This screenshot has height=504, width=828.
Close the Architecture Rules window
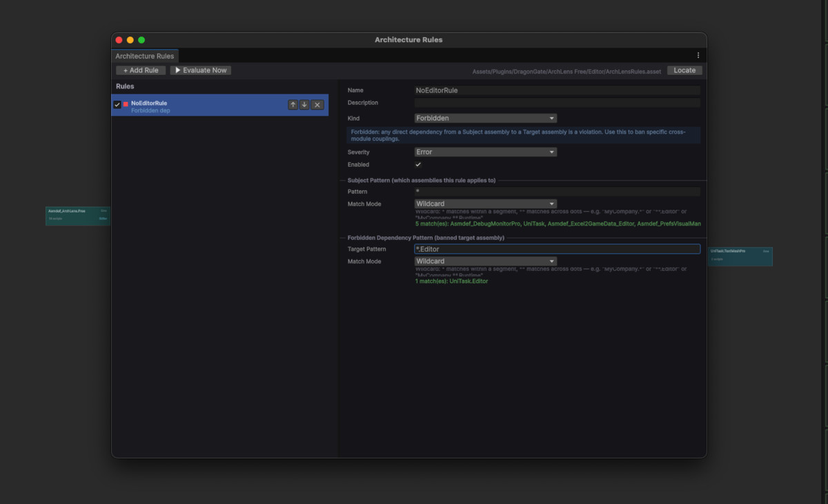(x=119, y=40)
